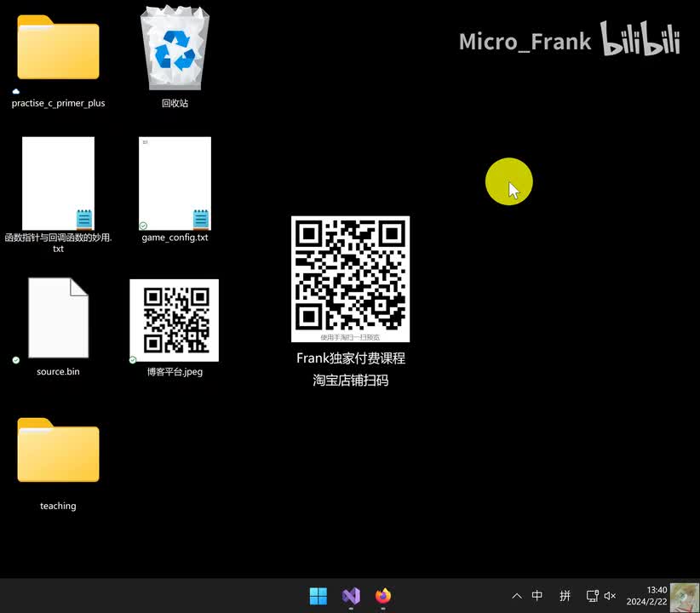The width and height of the screenshot is (700, 613).
Task: Select the practise_c_primer_plus folder icon
Action: 58,48
